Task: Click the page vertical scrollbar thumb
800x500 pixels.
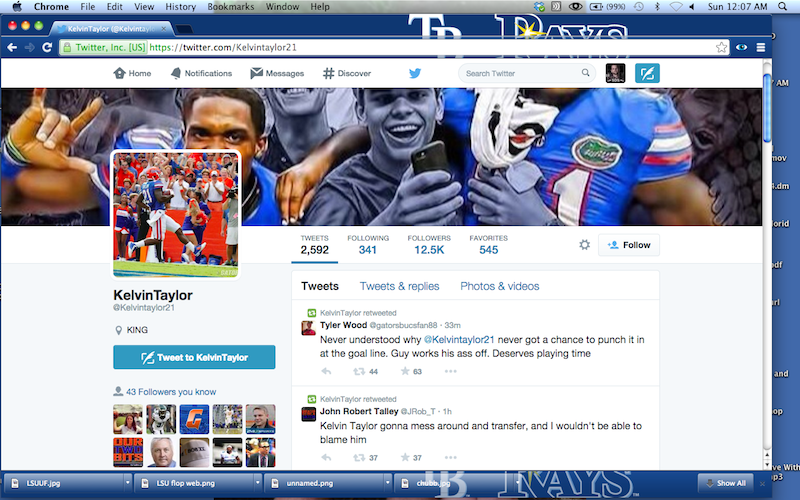Action: [x=767, y=108]
